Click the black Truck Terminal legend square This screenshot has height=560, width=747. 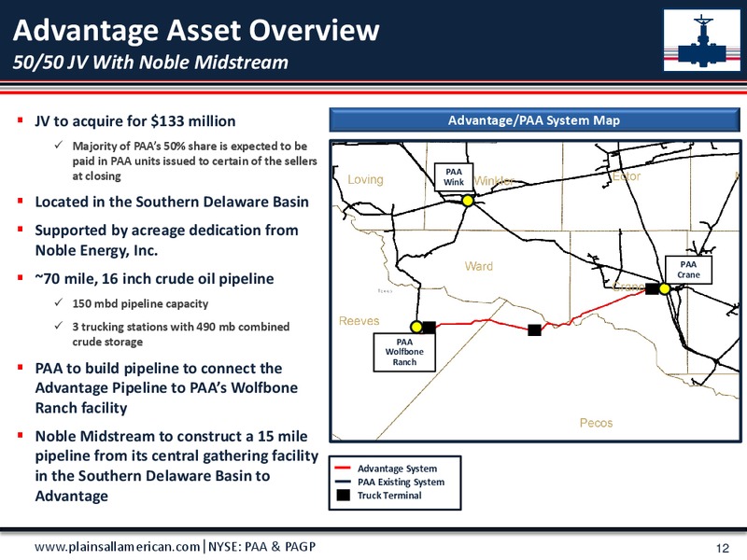tap(343, 496)
